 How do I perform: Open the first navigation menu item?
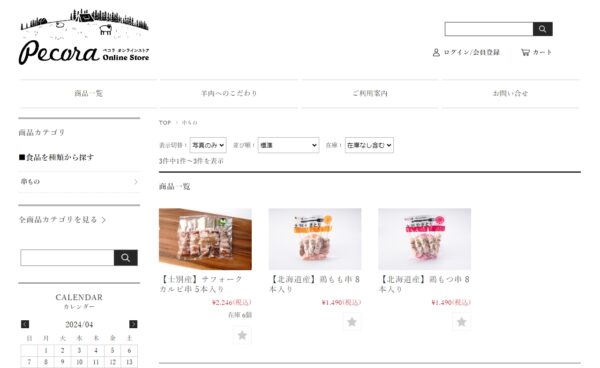click(x=88, y=93)
